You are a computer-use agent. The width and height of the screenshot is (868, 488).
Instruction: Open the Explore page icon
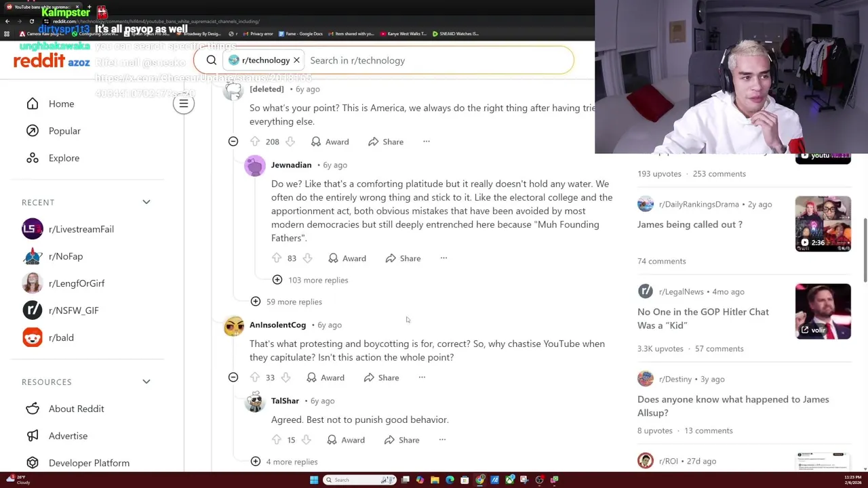tap(33, 158)
